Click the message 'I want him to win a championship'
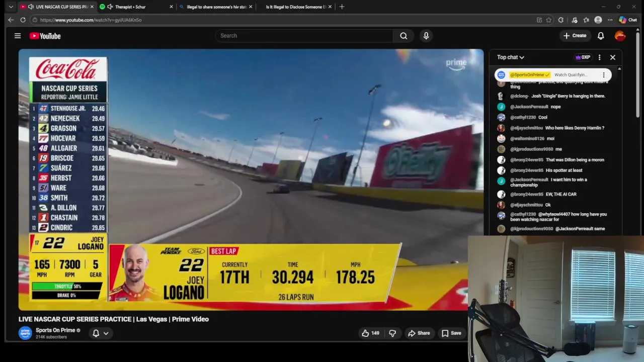The width and height of the screenshot is (644, 362). coord(549,182)
